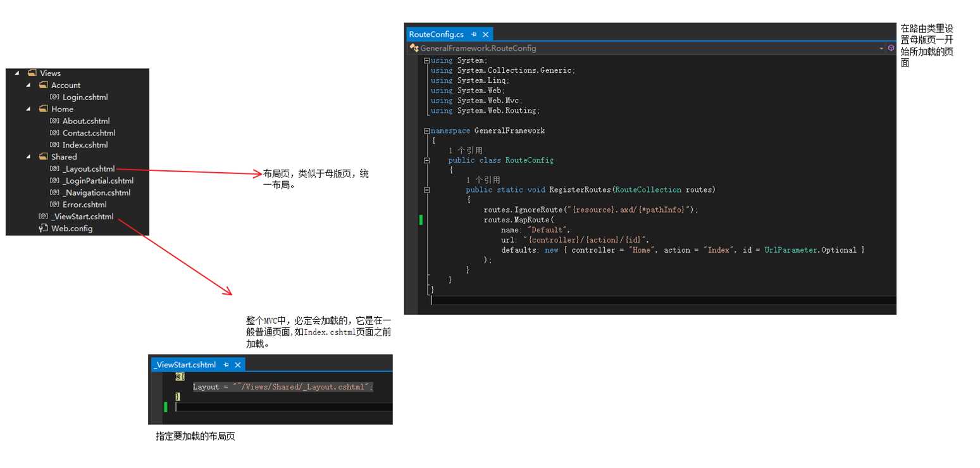Select the Home folder label
Screen dimensions: 980x468
tap(62, 109)
